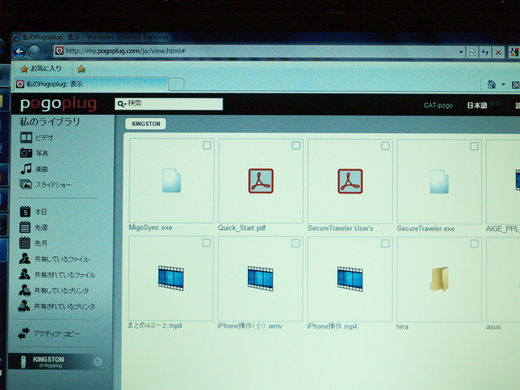The image size is (520, 390).
Task: Click the compatibility view button
Action: point(472,52)
